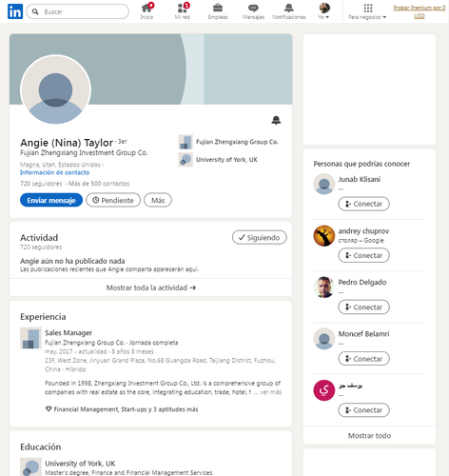Expand description with ver más

tap(270, 392)
